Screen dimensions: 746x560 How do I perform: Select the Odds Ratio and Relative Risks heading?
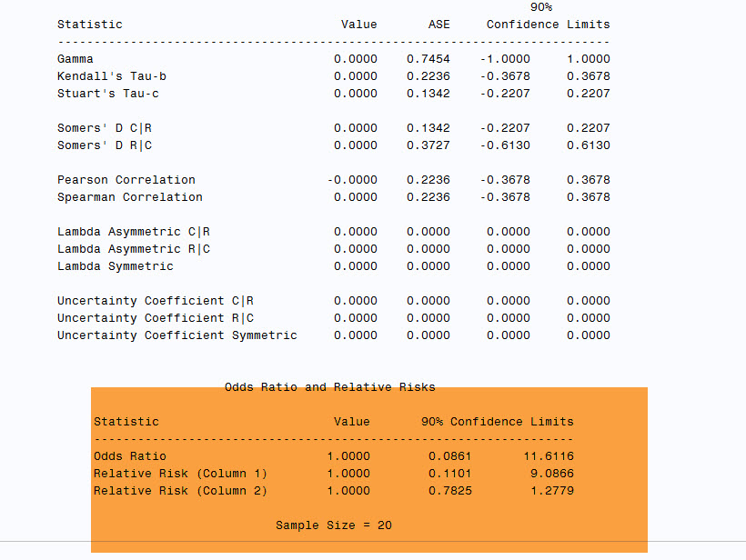(330, 387)
